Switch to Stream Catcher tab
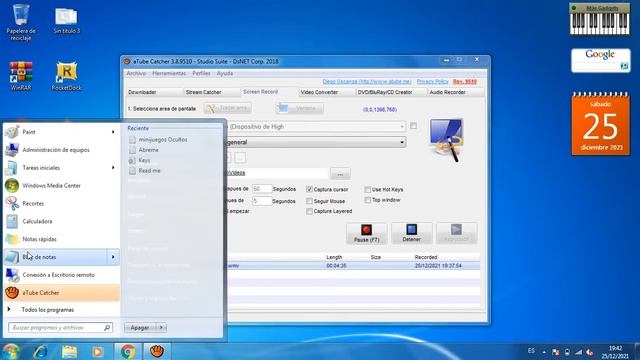Image resolution: width=640 pixels, height=360 pixels. click(211, 92)
